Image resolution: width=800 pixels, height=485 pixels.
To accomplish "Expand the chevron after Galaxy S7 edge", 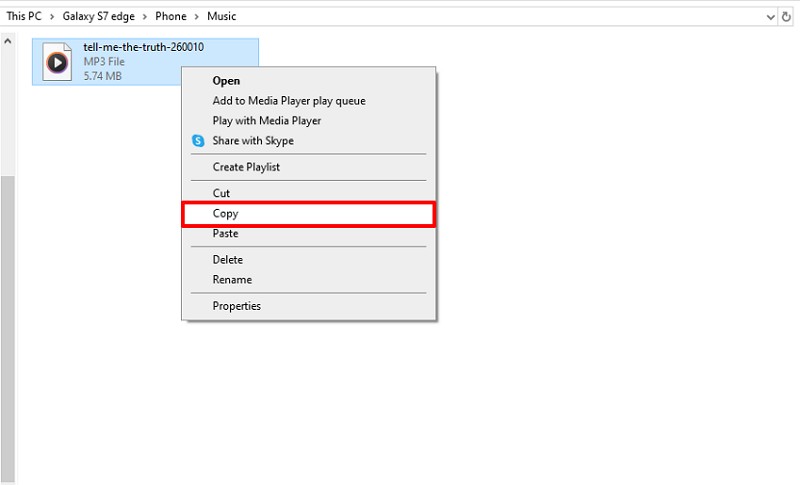I will pos(145,17).
